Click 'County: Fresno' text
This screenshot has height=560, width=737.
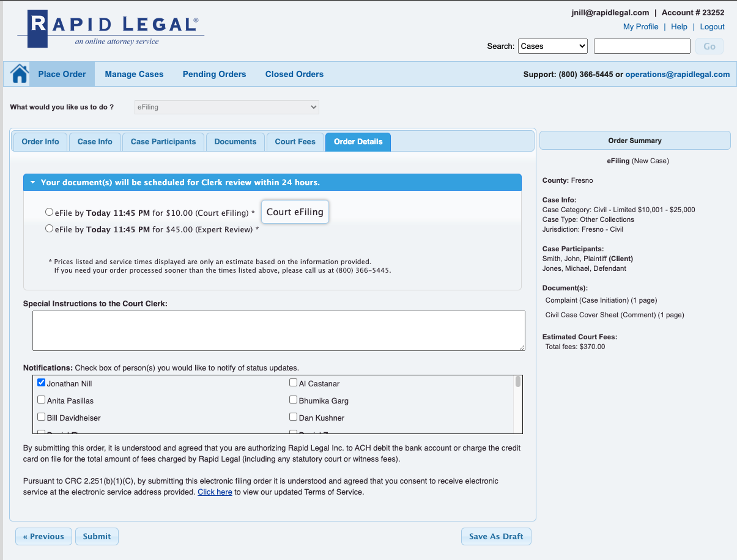pyautogui.click(x=568, y=180)
